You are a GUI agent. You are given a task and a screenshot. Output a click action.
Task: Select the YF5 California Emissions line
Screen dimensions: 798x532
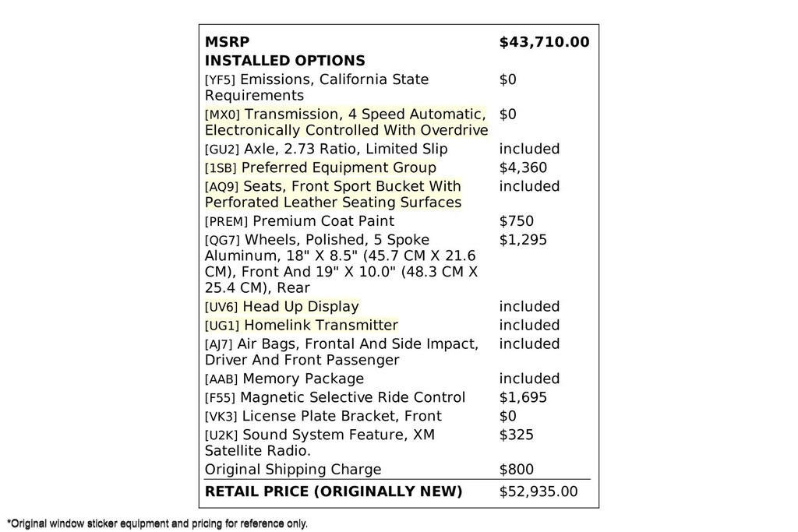pyautogui.click(x=316, y=87)
